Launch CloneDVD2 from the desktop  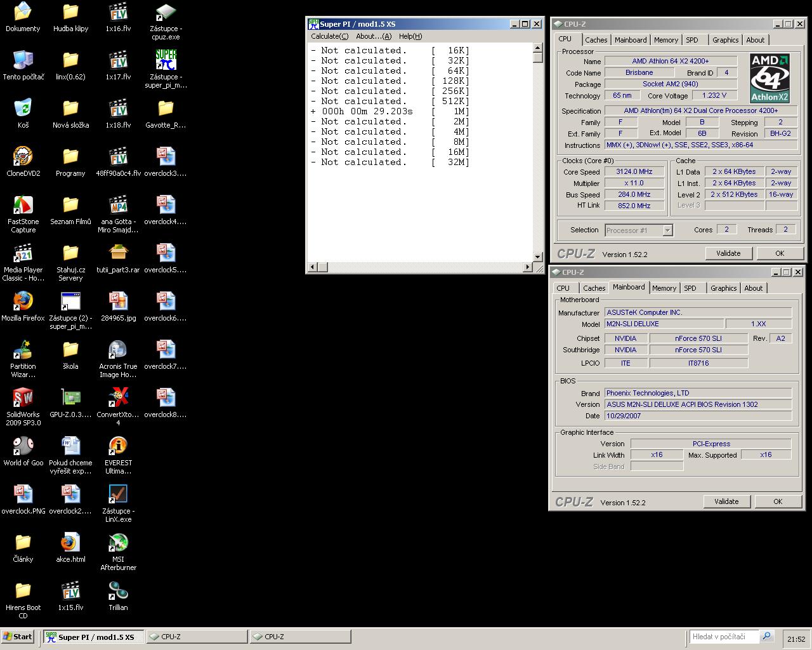23,162
